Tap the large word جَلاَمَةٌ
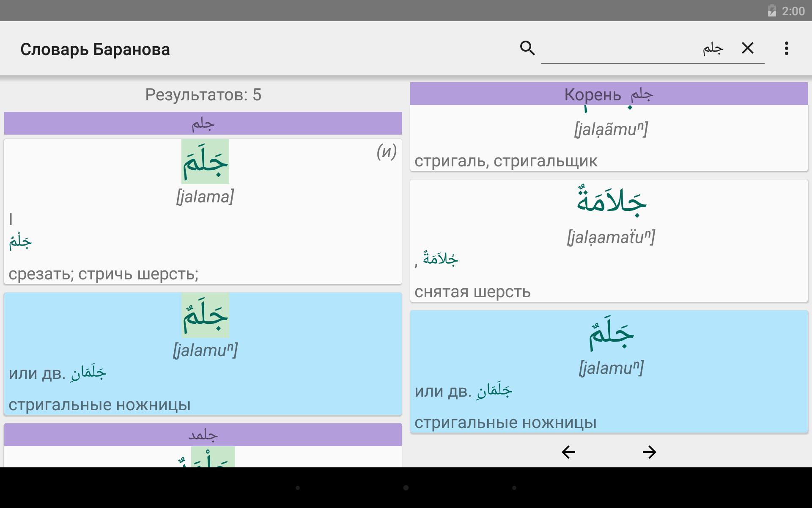812x508 pixels. click(x=611, y=202)
